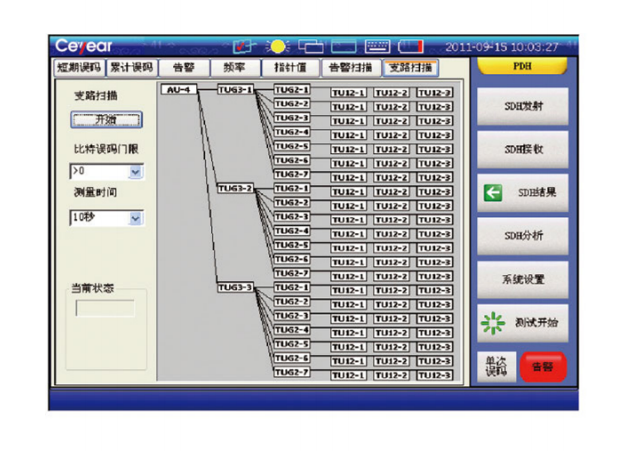Screen dimensions: 622x451
Task: Switch to the 告警扫描 tab
Action: (x=349, y=68)
